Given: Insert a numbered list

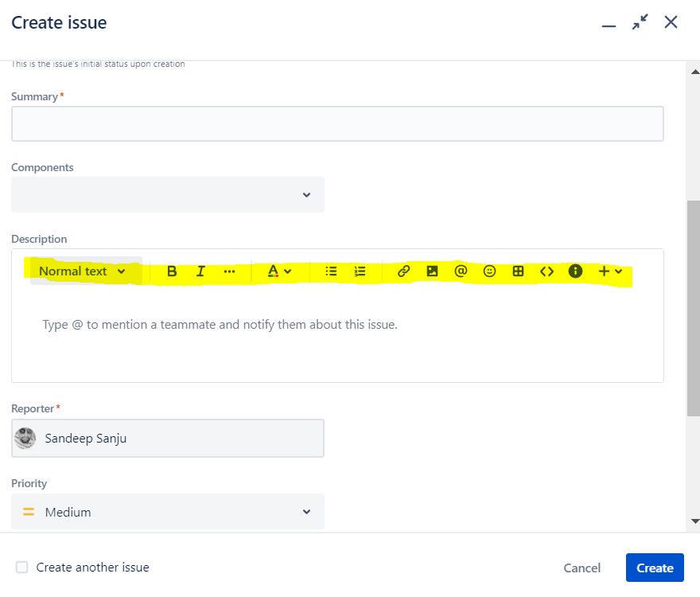Looking at the screenshot, I should pos(360,271).
